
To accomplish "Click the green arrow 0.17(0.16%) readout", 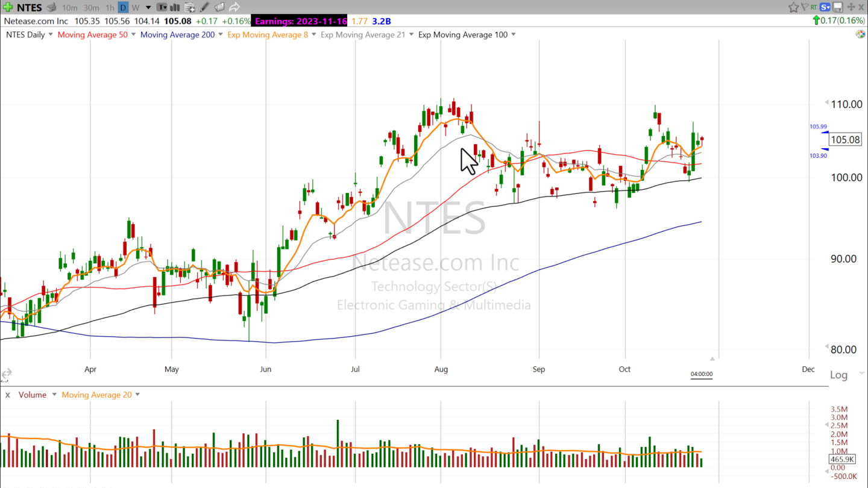I will (838, 20).
